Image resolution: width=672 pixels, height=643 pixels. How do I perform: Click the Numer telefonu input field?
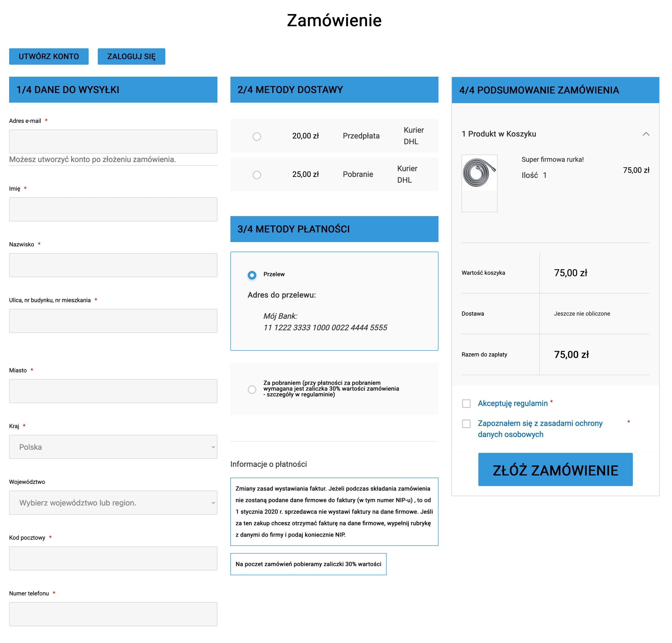click(x=113, y=614)
